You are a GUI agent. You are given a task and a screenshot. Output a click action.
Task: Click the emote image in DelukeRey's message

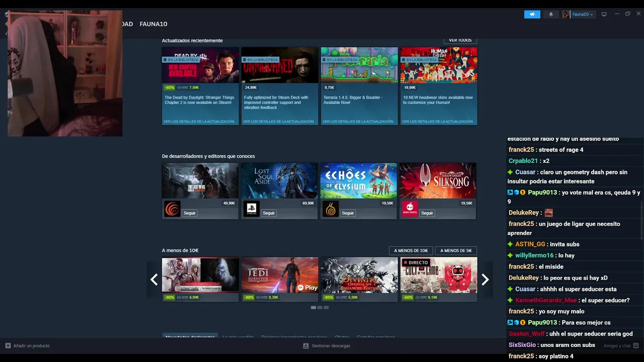(549, 213)
